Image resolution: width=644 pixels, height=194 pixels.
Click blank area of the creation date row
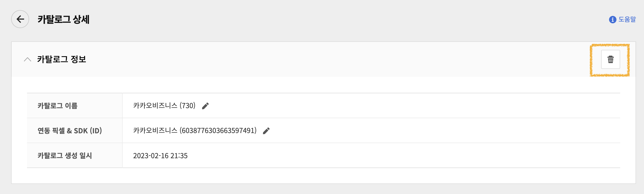pos(397,156)
